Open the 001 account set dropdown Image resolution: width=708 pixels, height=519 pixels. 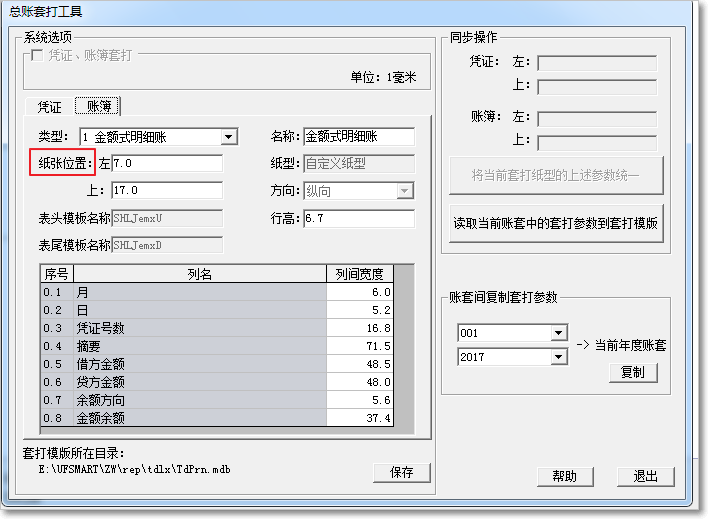click(558, 333)
